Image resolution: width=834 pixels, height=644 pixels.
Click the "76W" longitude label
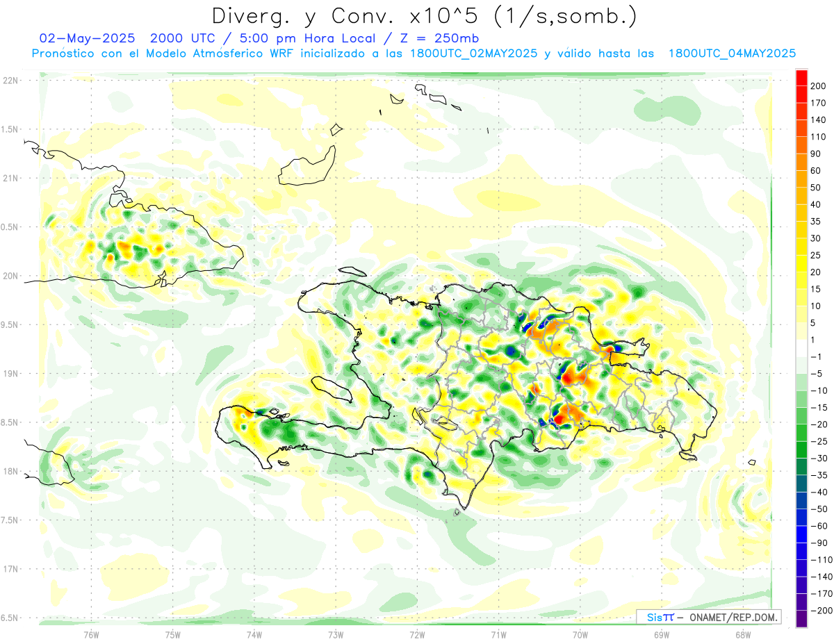(x=91, y=634)
